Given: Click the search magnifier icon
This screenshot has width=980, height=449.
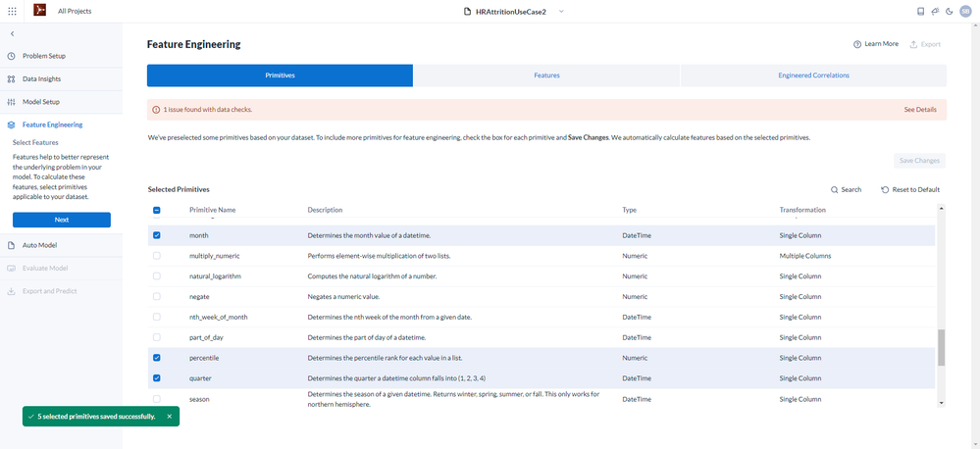Looking at the screenshot, I should 835,190.
